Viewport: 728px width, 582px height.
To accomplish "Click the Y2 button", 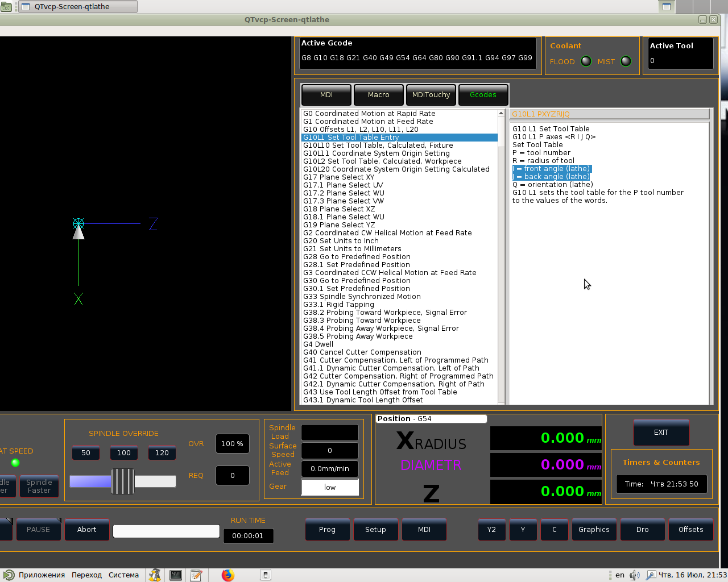I will point(491,530).
